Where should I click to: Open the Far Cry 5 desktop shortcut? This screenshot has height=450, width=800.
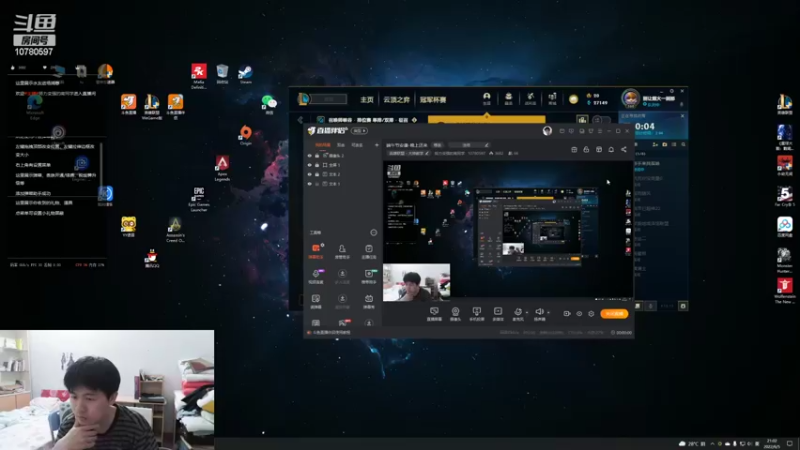tap(785, 196)
